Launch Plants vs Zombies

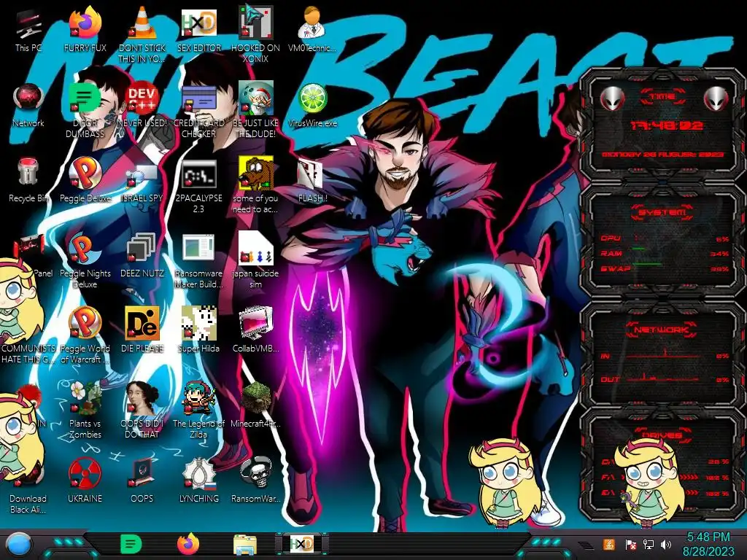(85, 398)
